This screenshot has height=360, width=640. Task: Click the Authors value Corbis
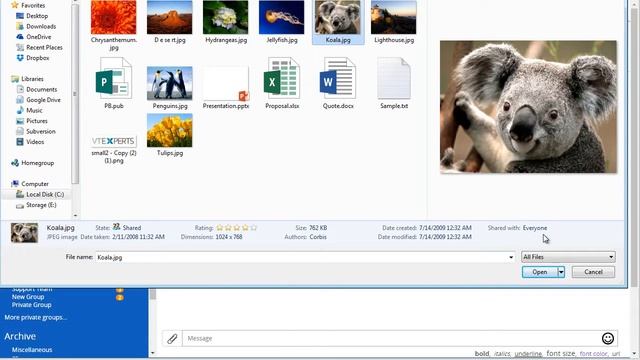[x=318, y=237]
